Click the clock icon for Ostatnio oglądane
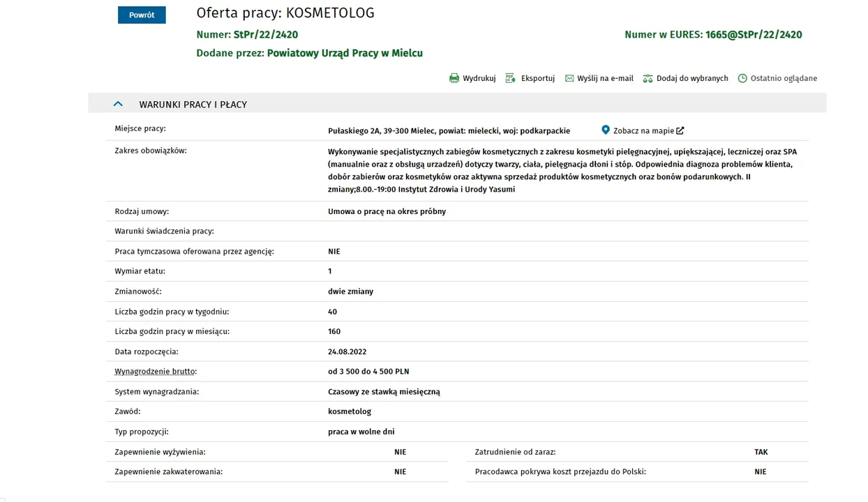 pos(742,78)
